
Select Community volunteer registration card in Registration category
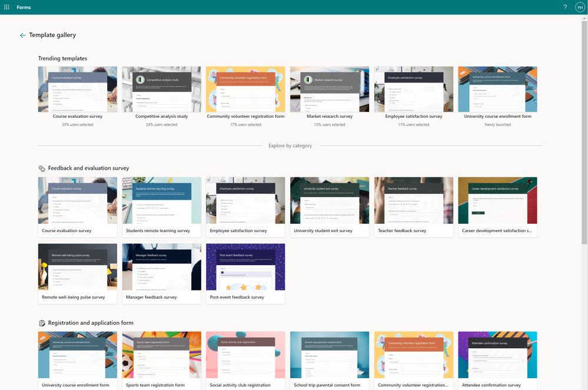[x=414, y=361]
